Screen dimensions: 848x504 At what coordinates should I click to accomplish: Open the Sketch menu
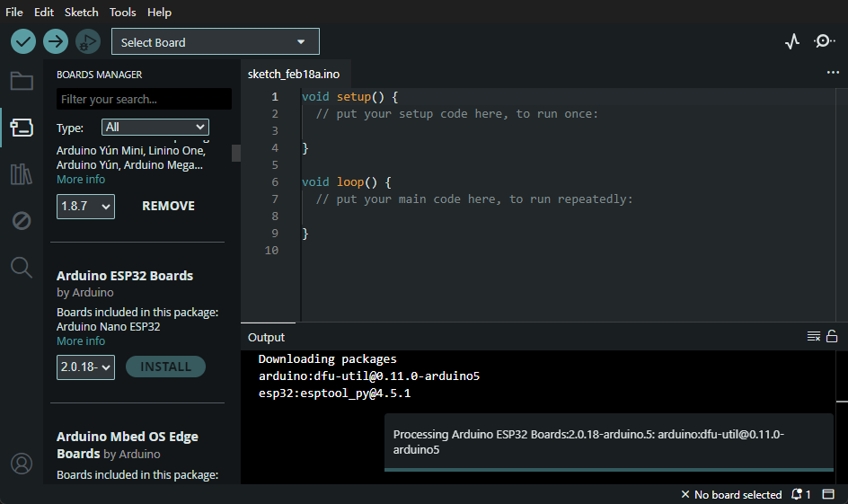click(x=82, y=13)
